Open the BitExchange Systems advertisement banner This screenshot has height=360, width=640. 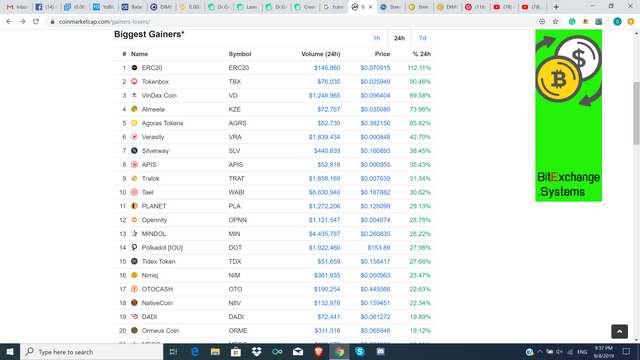click(569, 116)
